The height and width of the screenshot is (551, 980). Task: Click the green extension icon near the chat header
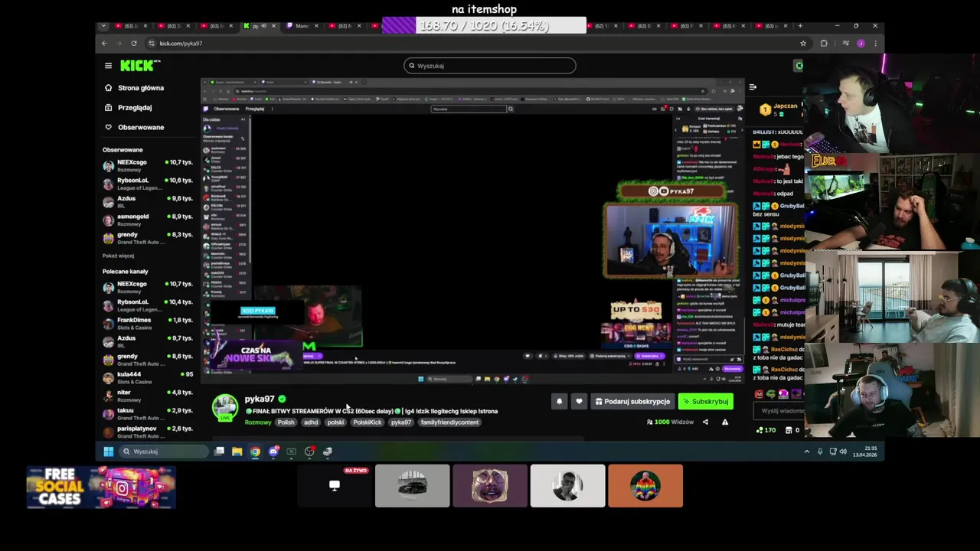tap(799, 66)
